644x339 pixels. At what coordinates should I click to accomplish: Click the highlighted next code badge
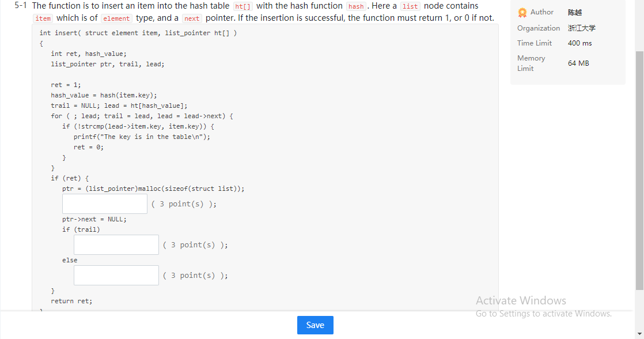click(x=191, y=18)
